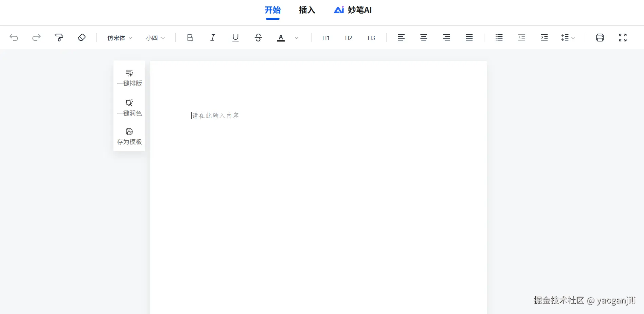This screenshot has height=314, width=644.
Task: Align text to the right
Action: point(447,37)
